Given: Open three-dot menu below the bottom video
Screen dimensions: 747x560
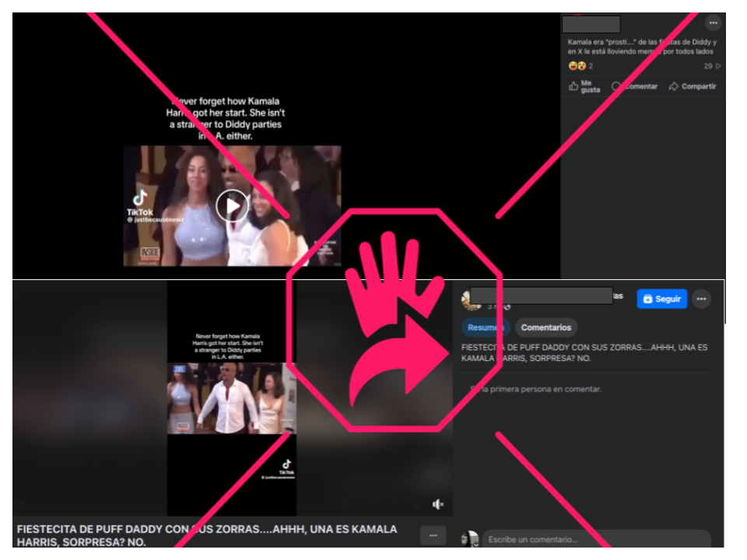Looking at the screenshot, I should tap(433, 535).
